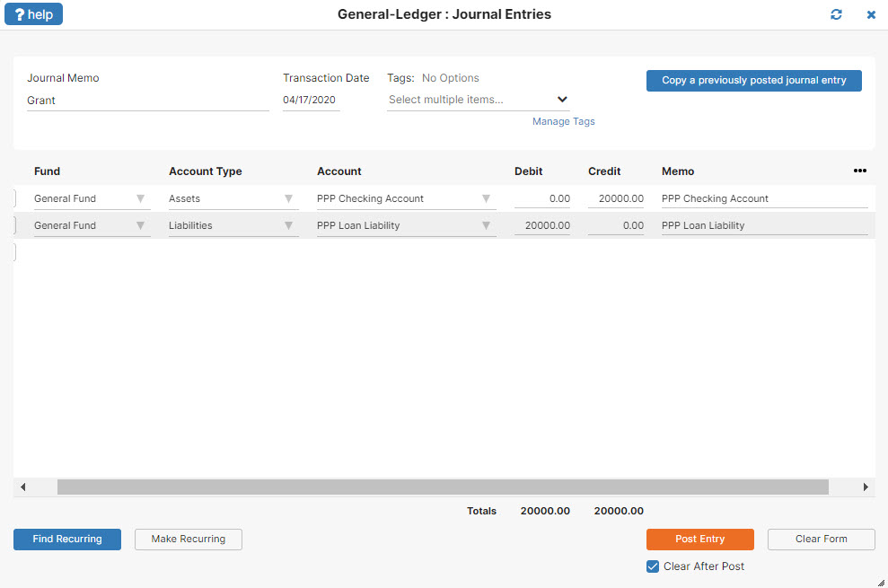The width and height of the screenshot is (888, 588).
Task: Click the Fund column header
Action: pyautogui.click(x=47, y=171)
